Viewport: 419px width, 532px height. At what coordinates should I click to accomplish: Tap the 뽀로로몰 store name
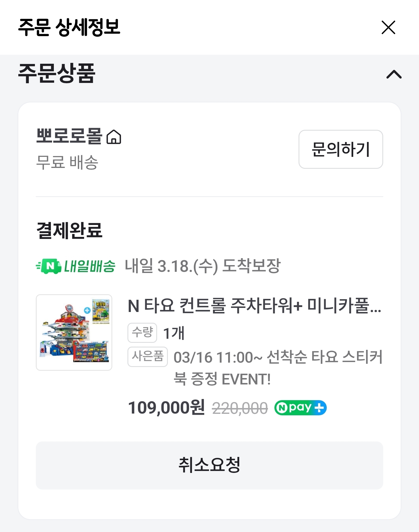[x=69, y=136]
